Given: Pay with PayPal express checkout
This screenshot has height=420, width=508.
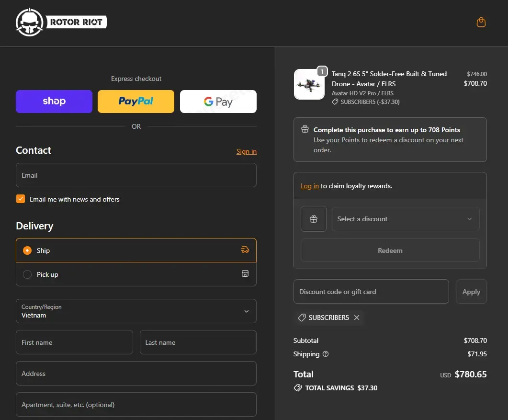Looking at the screenshot, I should click(136, 102).
